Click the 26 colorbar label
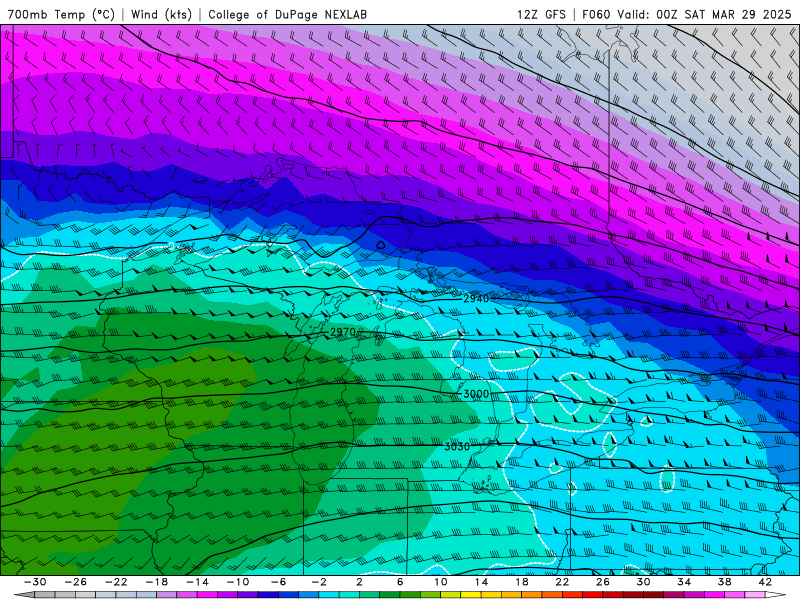The height and width of the screenshot is (600, 800). 603,582
